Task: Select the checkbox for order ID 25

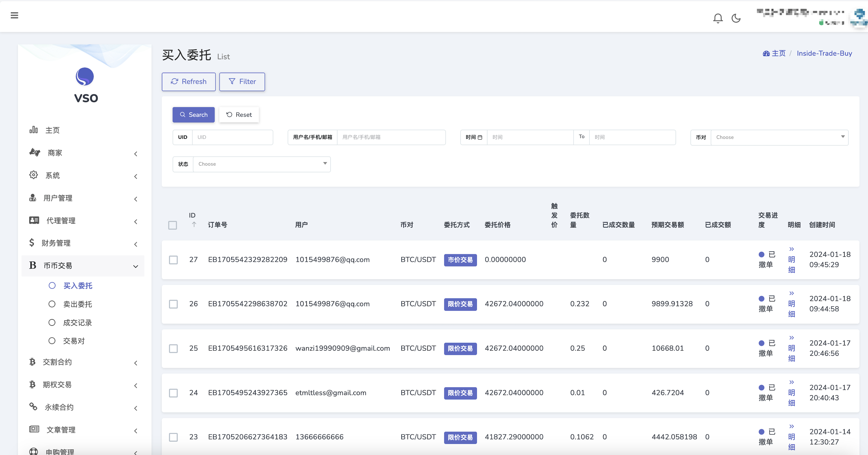Action: 173,349
